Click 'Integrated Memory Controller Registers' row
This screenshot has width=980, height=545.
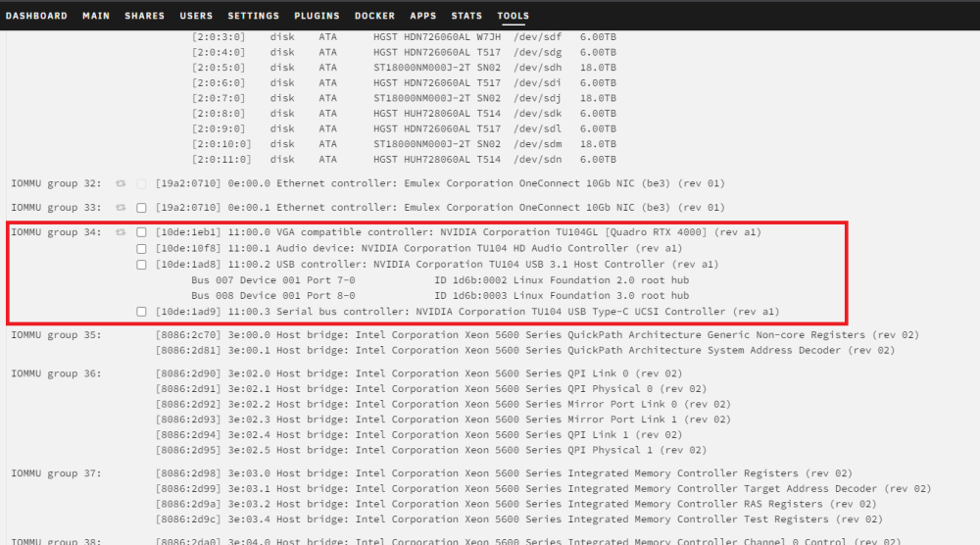(504, 473)
